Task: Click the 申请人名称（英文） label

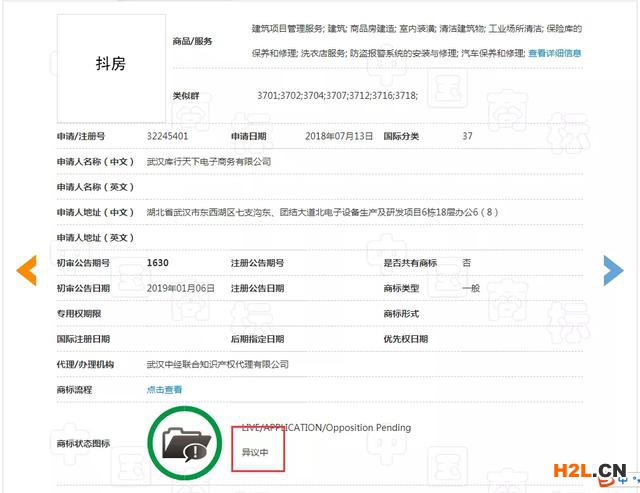Action: tap(95, 187)
